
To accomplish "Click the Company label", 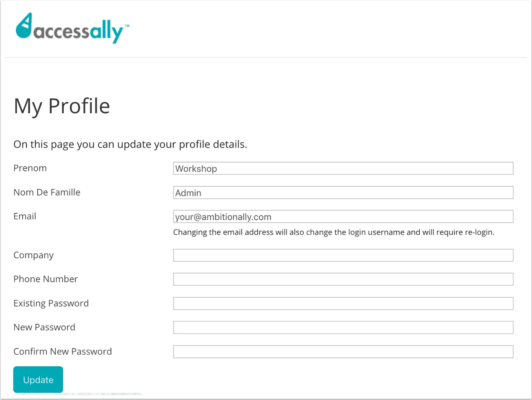I will coord(33,255).
